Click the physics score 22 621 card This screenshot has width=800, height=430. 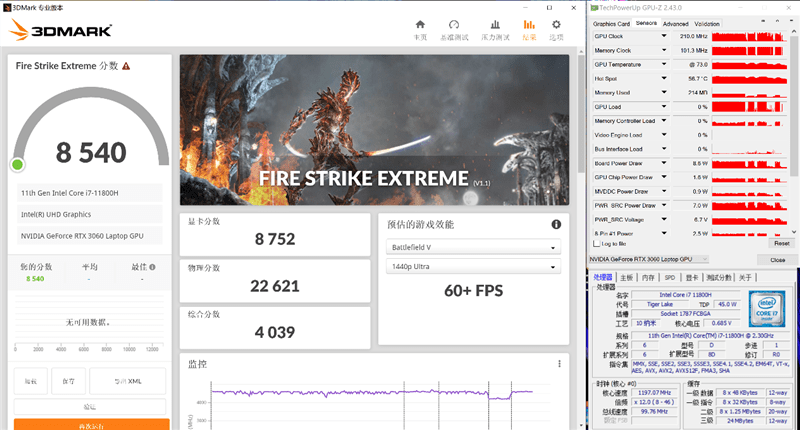275,281
